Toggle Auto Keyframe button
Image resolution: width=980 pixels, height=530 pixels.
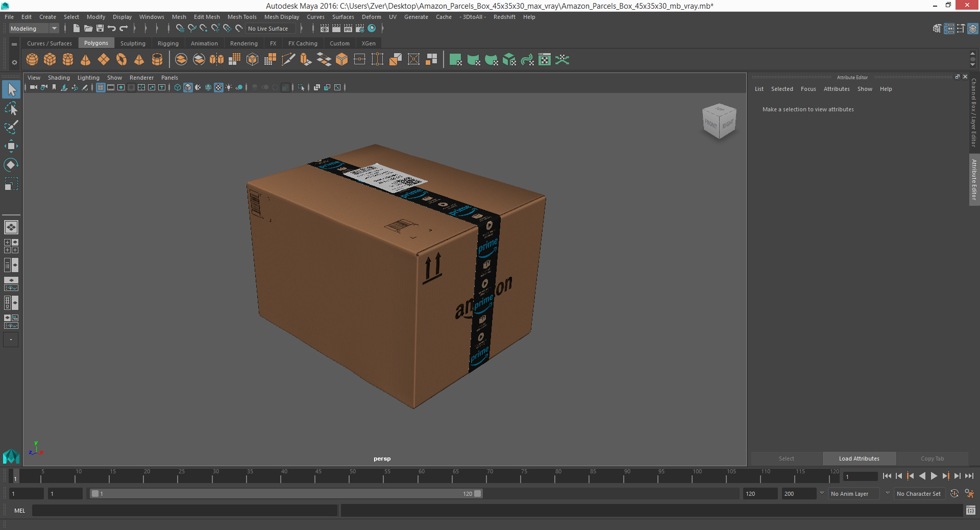point(954,494)
